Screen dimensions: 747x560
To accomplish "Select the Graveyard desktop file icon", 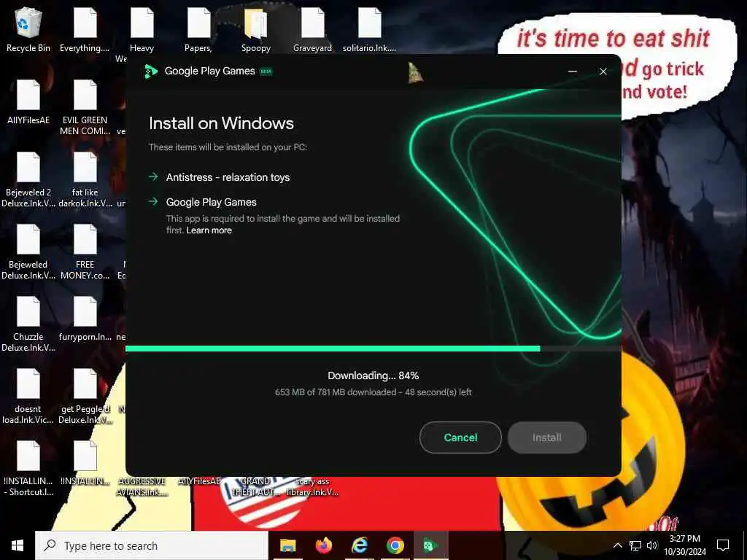I will (x=312, y=29).
